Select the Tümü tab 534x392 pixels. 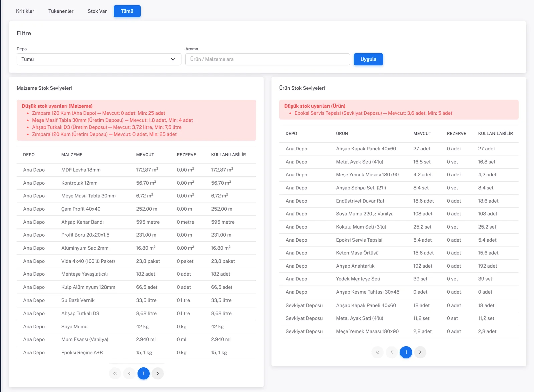coord(127,11)
